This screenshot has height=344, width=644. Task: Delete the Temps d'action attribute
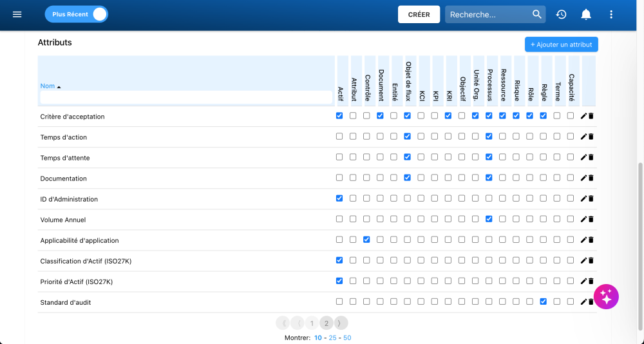(591, 137)
